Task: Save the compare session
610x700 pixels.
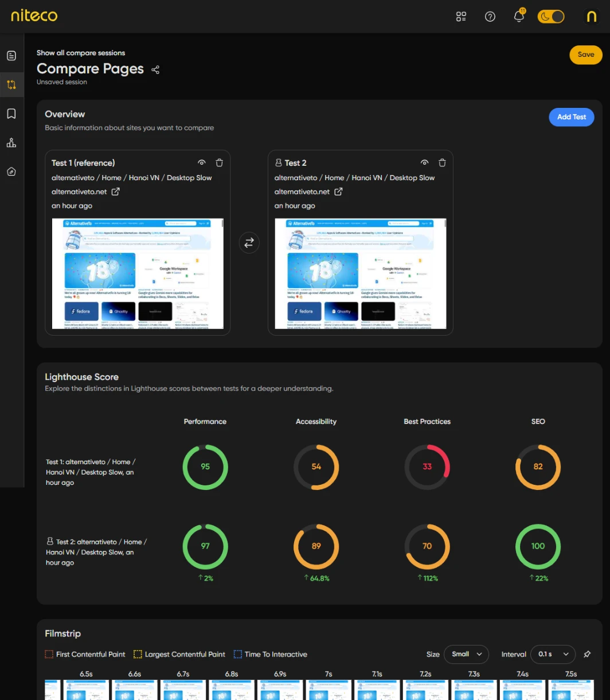Action: 586,55
